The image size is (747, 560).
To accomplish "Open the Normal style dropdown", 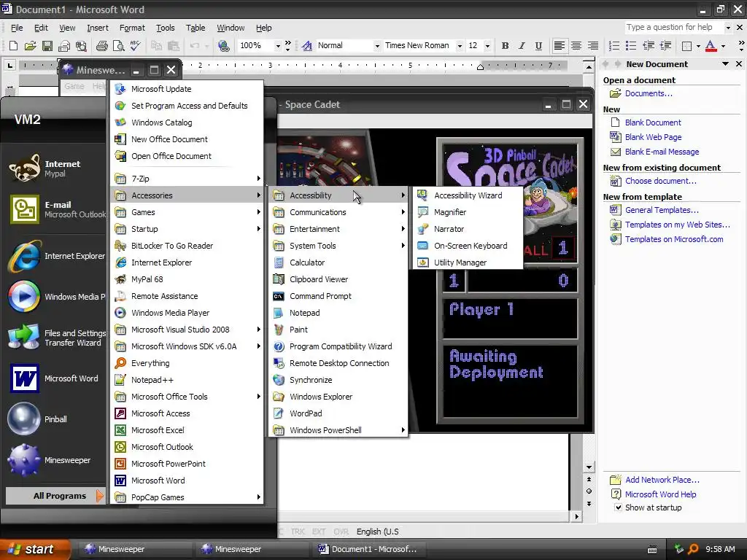I will point(377,46).
